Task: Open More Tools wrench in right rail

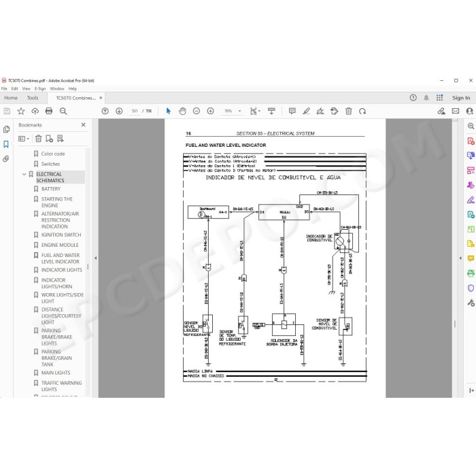Action: click(471, 303)
